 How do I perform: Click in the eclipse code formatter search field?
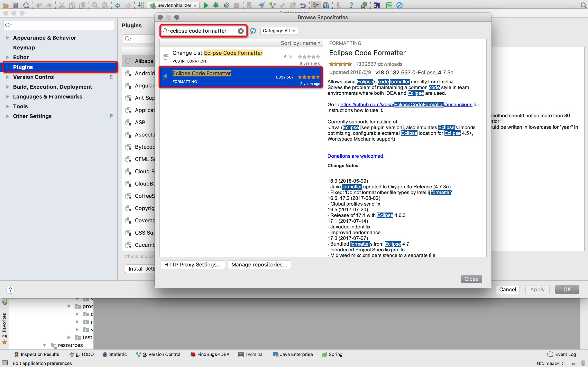coord(202,31)
